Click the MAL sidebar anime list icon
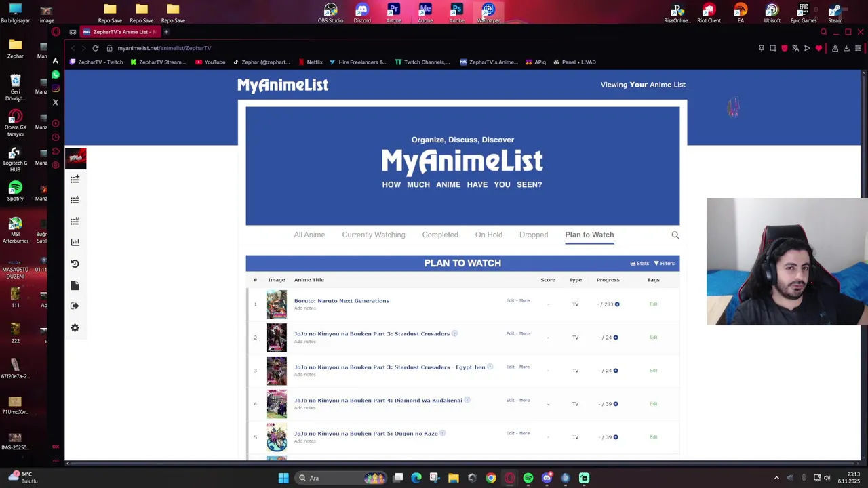Image resolution: width=868 pixels, height=488 pixels. (75, 200)
